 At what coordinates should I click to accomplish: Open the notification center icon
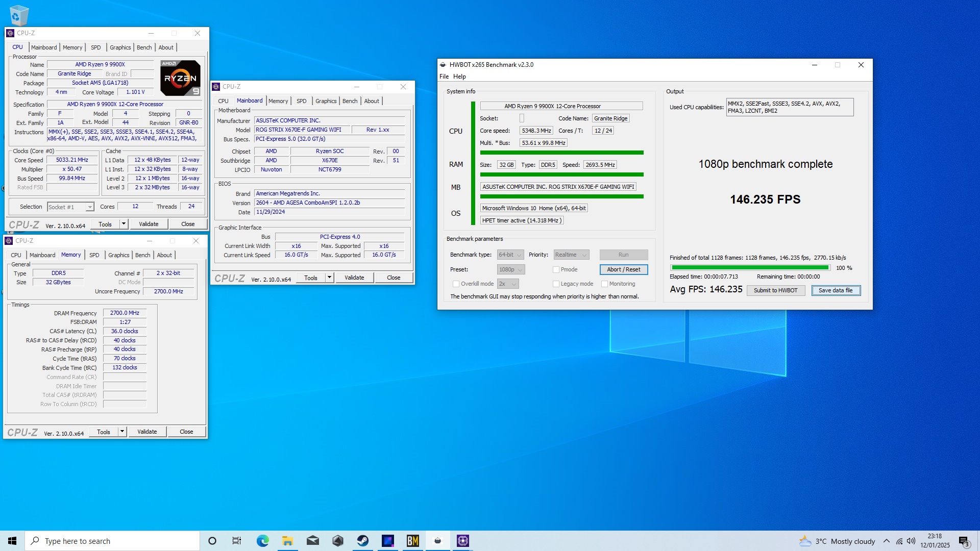(964, 541)
